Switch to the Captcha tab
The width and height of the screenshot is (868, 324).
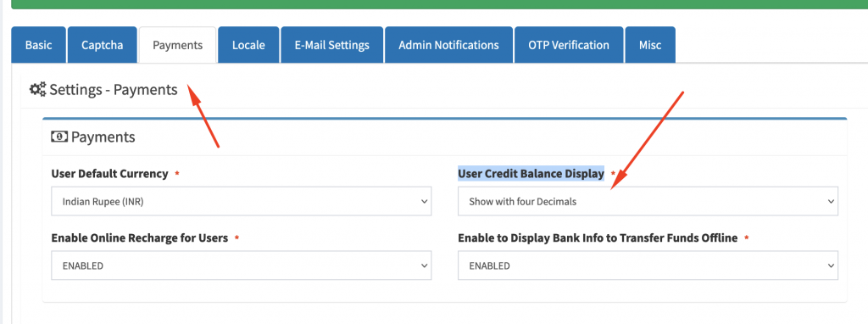click(x=103, y=45)
